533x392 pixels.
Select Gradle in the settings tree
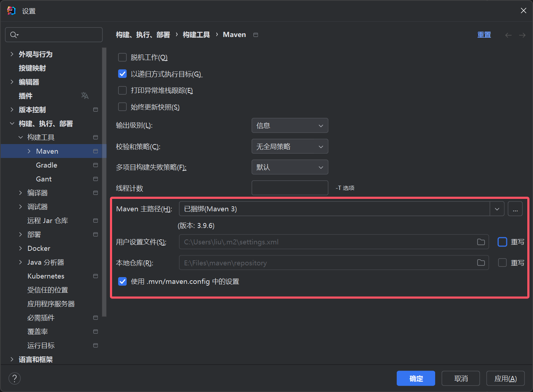pyautogui.click(x=47, y=165)
